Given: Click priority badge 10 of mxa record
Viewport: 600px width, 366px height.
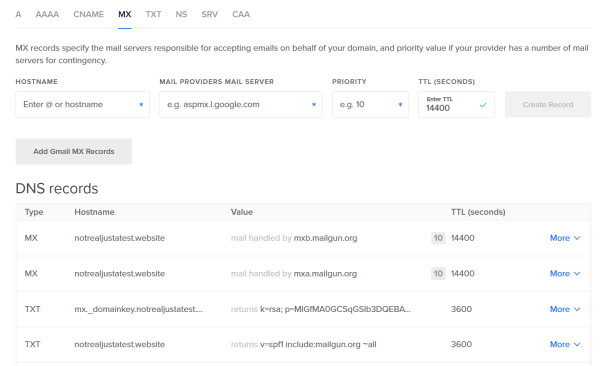Looking at the screenshot, I should [x=438, y=273].
